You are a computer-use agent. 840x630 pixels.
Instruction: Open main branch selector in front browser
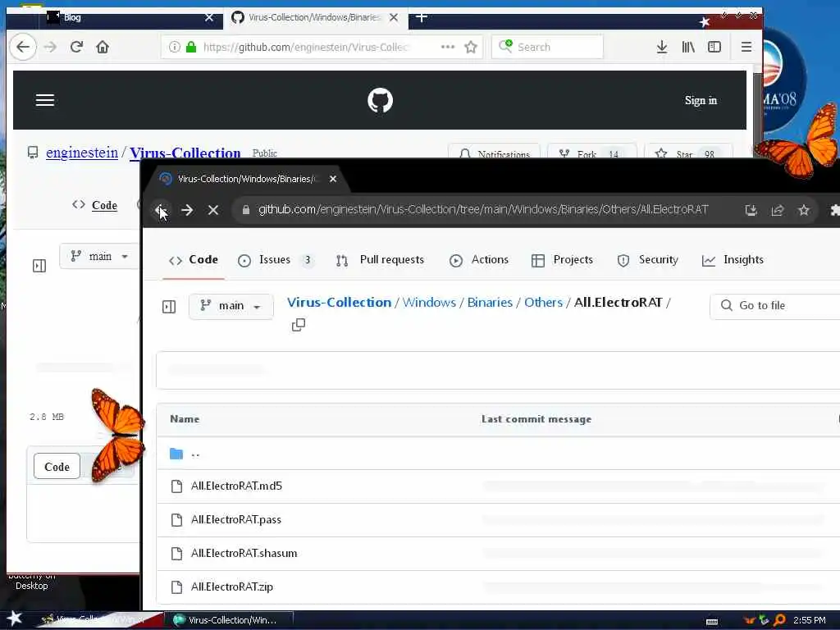pos(231,306)
